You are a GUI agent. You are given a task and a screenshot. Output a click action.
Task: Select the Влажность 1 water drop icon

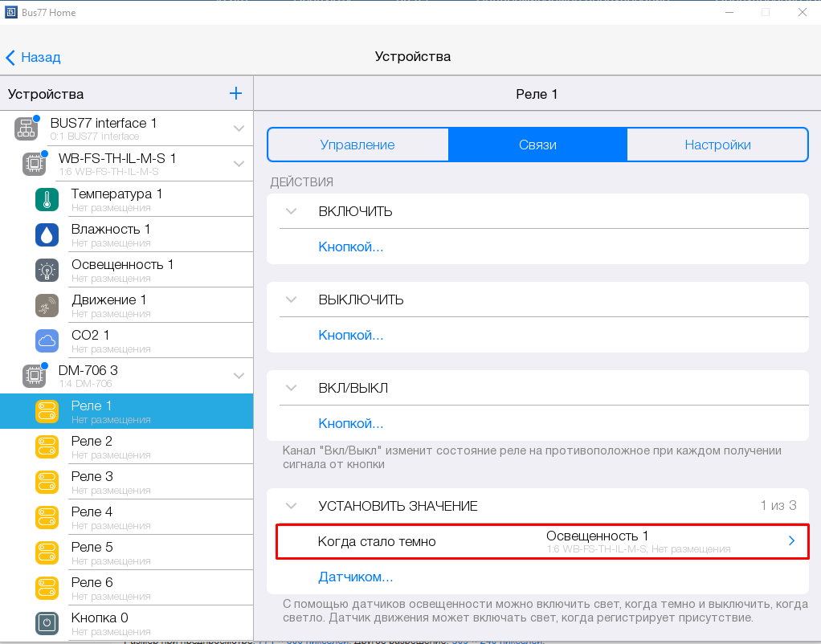pos(47,234)
